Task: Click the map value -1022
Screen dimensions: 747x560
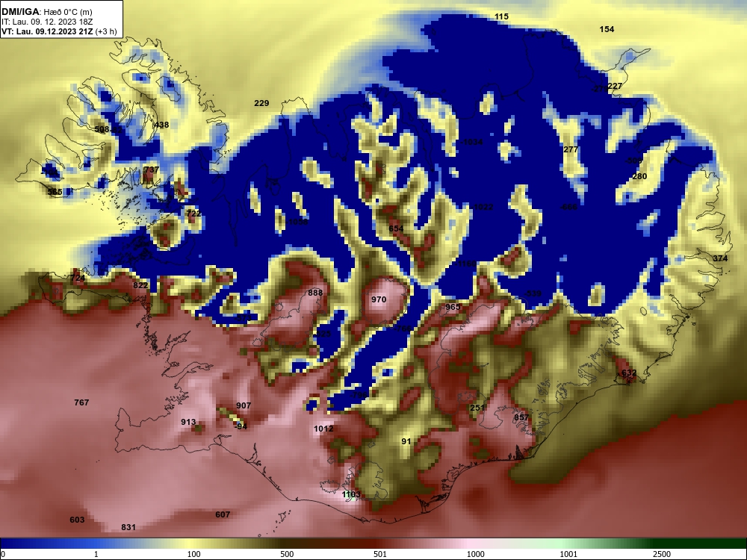Action: tap(482, 207)
